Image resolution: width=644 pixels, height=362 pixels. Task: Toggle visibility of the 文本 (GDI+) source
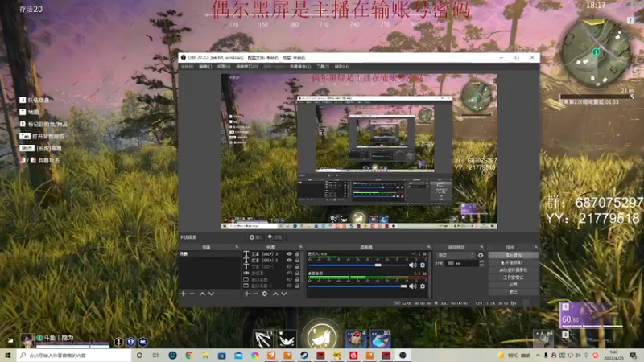click(290, 267)
